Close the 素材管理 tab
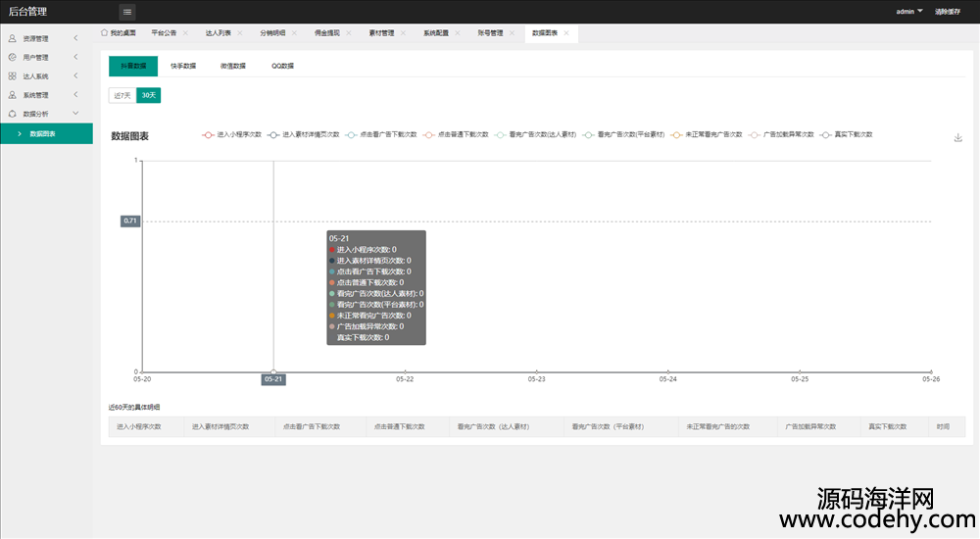980x539 pixels. click(x=403, y=33)
